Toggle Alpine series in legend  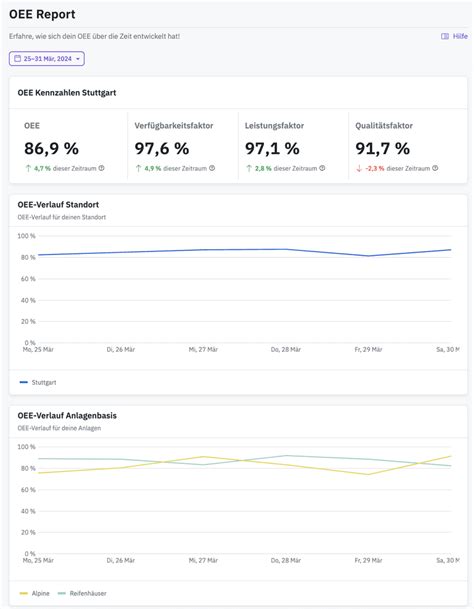(x=35, y=593)
